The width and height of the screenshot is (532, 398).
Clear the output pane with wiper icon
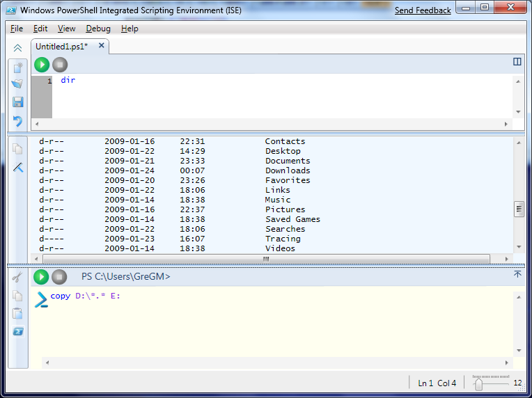point(18,167)
